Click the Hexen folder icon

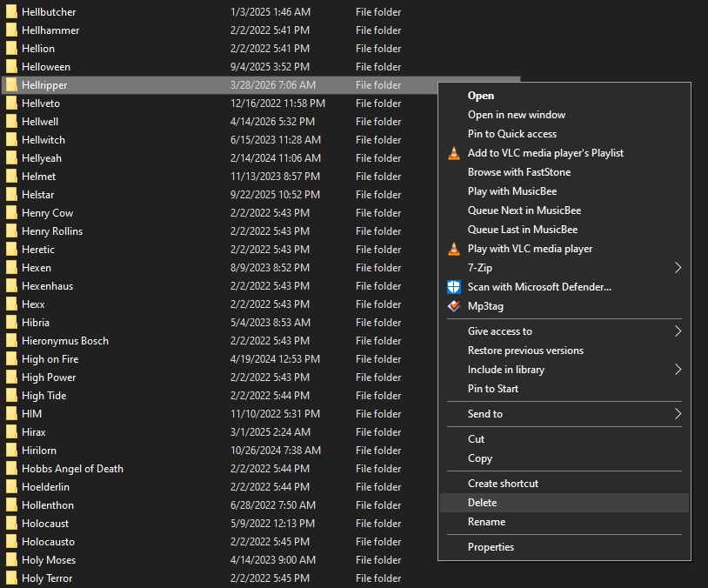pyautogui.click(x=11, y=268)
